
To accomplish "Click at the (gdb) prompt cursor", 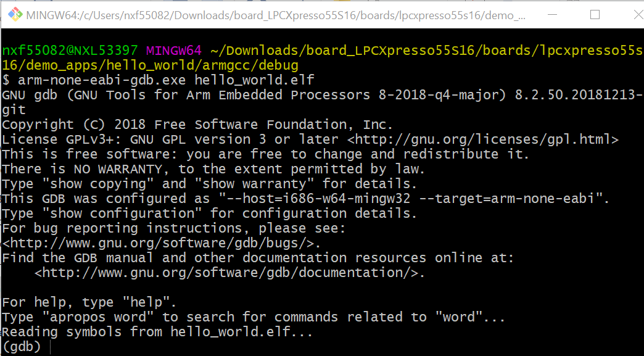I will [49, 347].
